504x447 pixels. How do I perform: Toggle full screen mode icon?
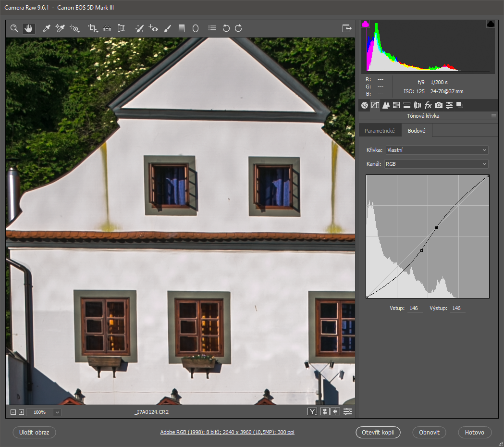(346, 28)
